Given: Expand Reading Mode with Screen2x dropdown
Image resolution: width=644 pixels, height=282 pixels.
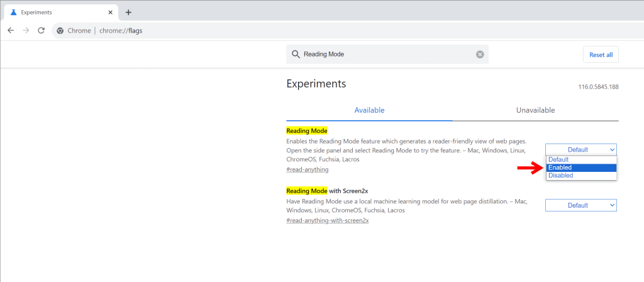Looking at the screenshot, I should click(x=580, y=205).
